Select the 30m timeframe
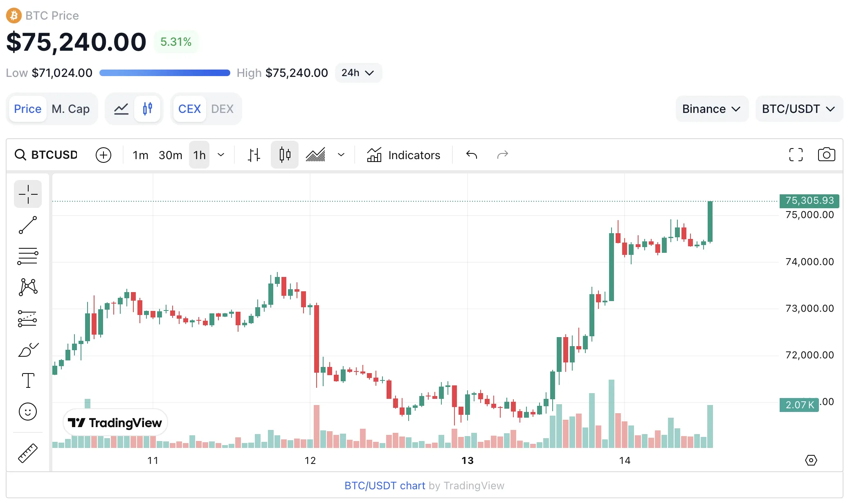This screenshot has width=850, height=504. pyautogui.click(x=170, y=155)
